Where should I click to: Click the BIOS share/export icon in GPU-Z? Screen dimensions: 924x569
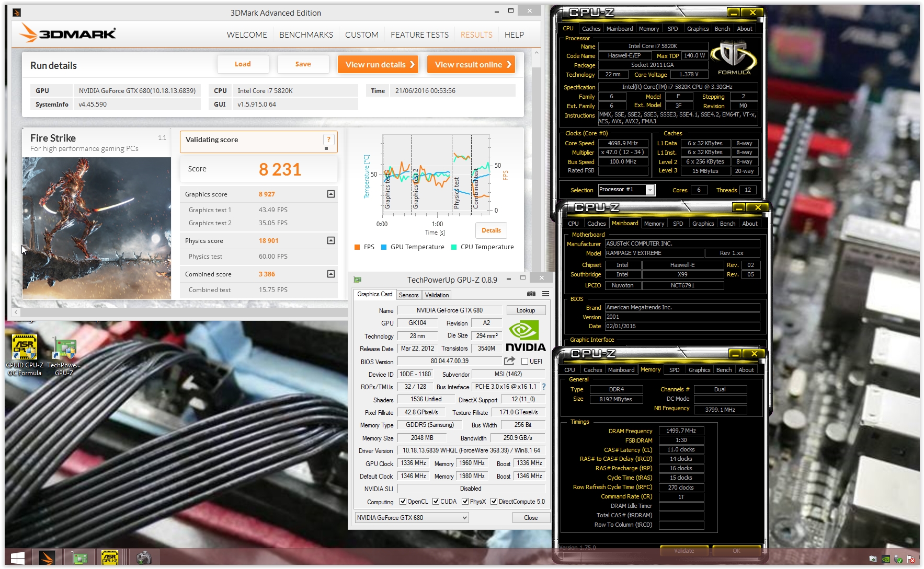click(x=509, y=361)
